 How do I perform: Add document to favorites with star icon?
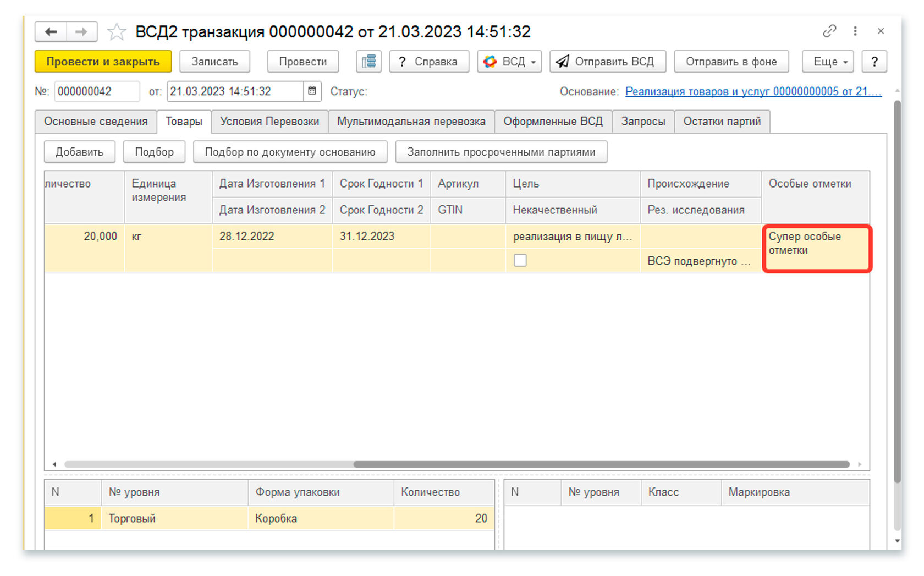(x=117, y=31)
